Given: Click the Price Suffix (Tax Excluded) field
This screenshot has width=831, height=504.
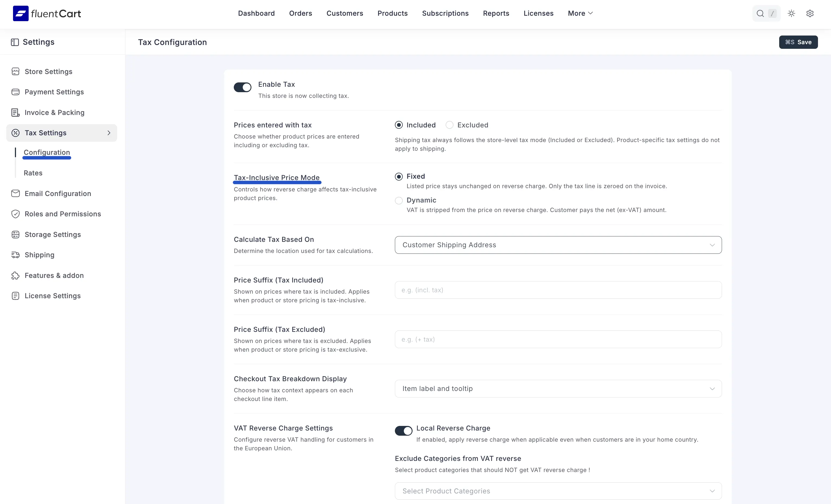Looking at the screenshot, I should [x=558, y=339].
